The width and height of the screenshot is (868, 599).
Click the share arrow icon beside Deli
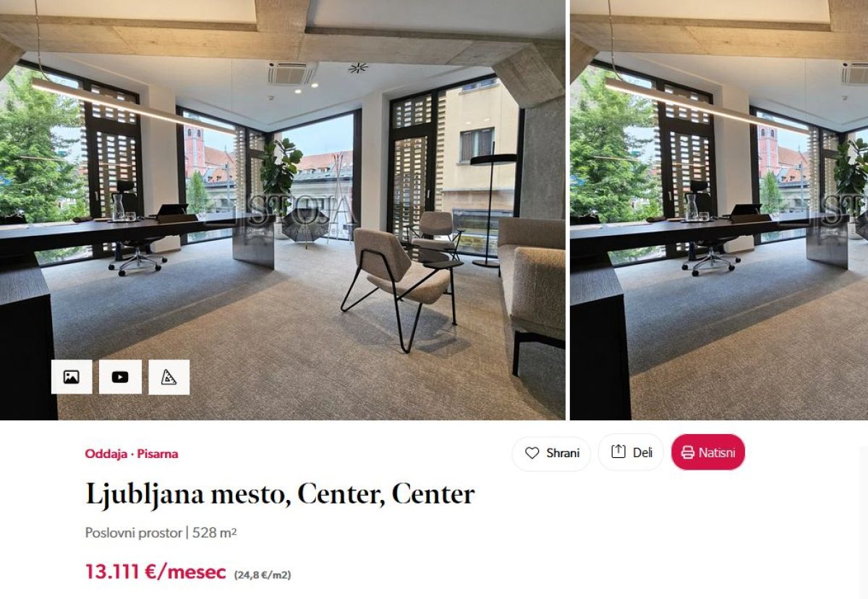pyautogui.click(x=618, y=451)
